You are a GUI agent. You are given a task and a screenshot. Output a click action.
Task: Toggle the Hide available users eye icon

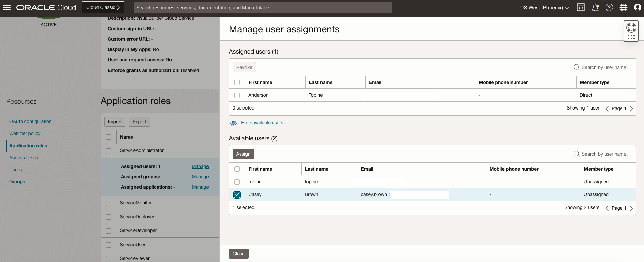233,123
